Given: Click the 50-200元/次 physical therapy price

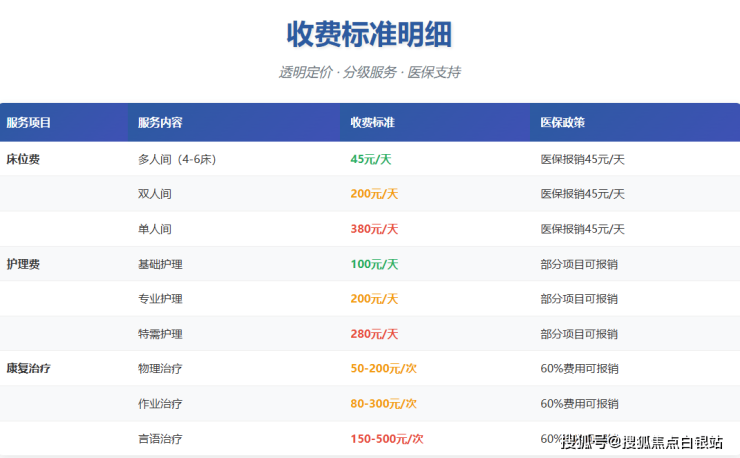Looking at the screenshot, I should [383, 369].
